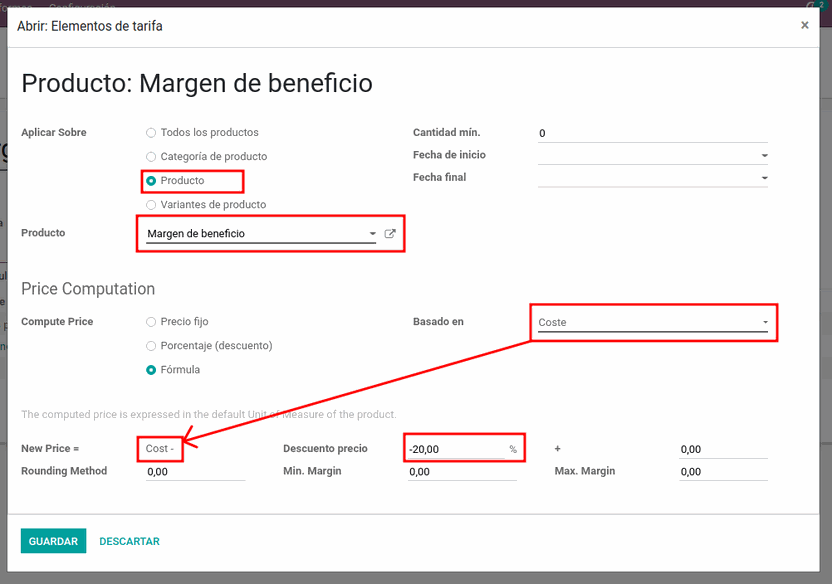Select 'Porcentaje (descuento)' radio option

point(151,346)
